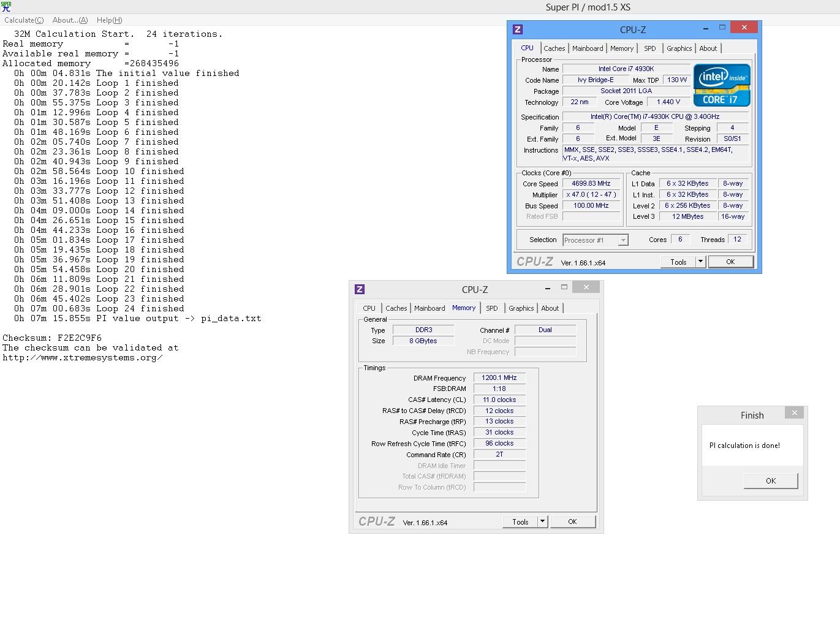The height and width of the screenshot is (630, 840).
Task: Click OK in the CPU-Z CPU window
Action: 730,262
